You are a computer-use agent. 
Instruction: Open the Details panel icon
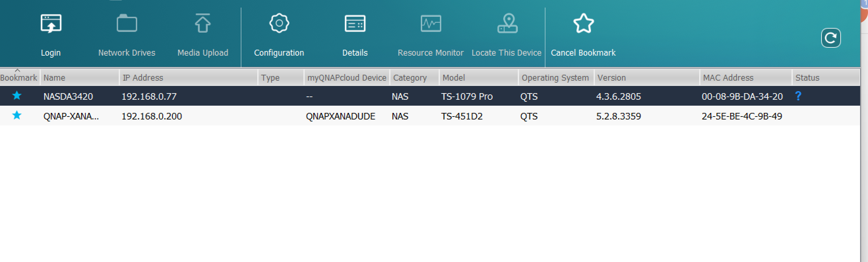355,24
